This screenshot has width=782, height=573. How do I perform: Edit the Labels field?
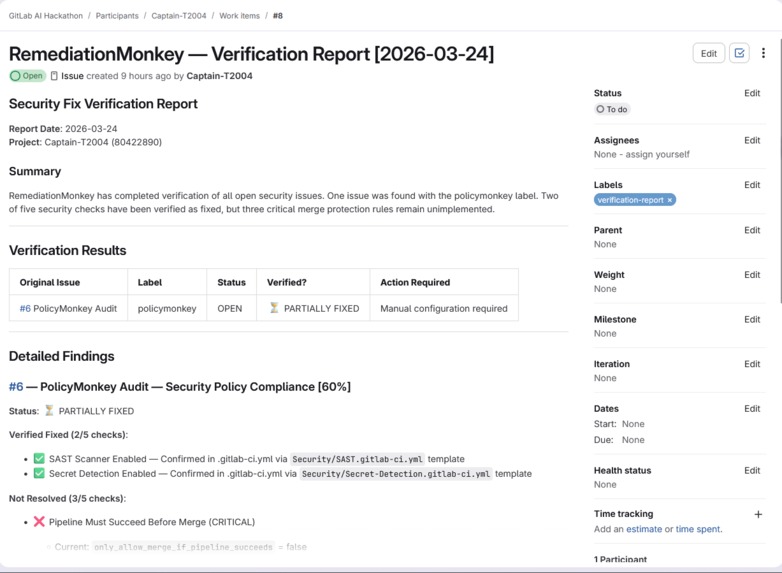(x=752, y=185)
